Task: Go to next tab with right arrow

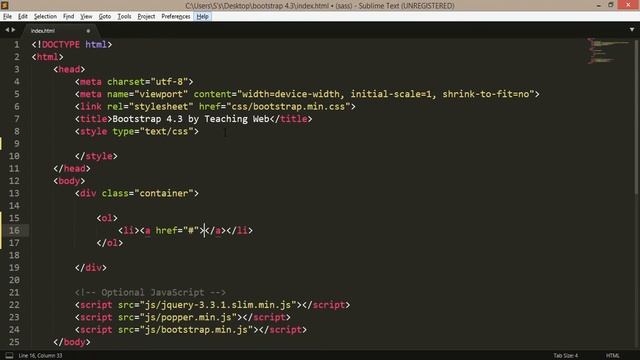Action: (x=13, y=30)
